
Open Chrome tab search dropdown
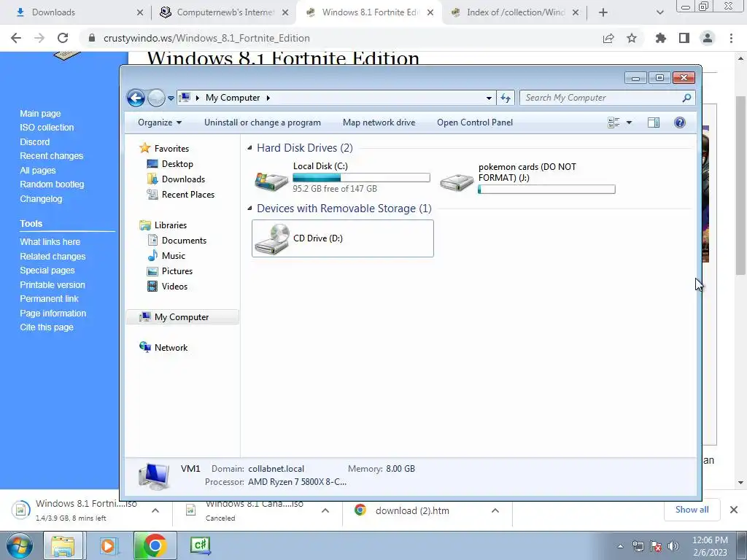[x=659, y=12]
